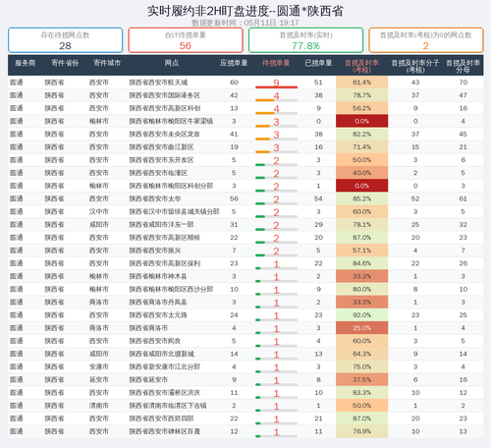The image size is (491, 448).
Task: Select the 陕西省西安市阎良 outlet name
Action: tap(155, 341)
